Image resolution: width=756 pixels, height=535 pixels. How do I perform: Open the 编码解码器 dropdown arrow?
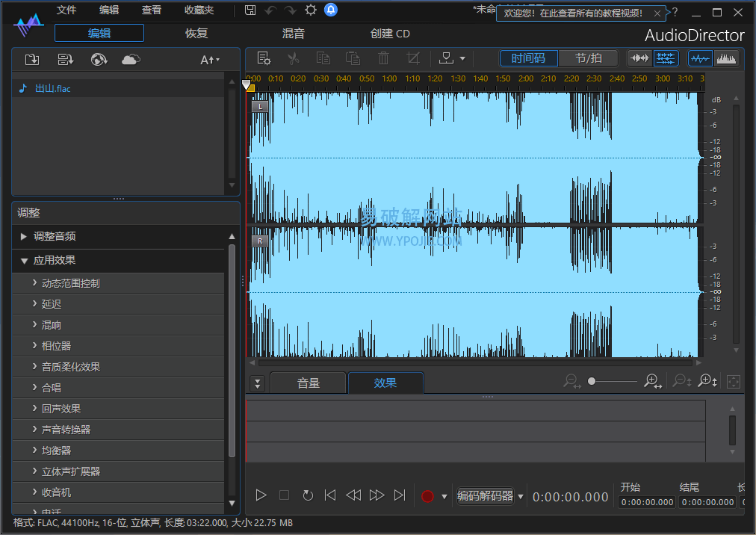(521, 496)
